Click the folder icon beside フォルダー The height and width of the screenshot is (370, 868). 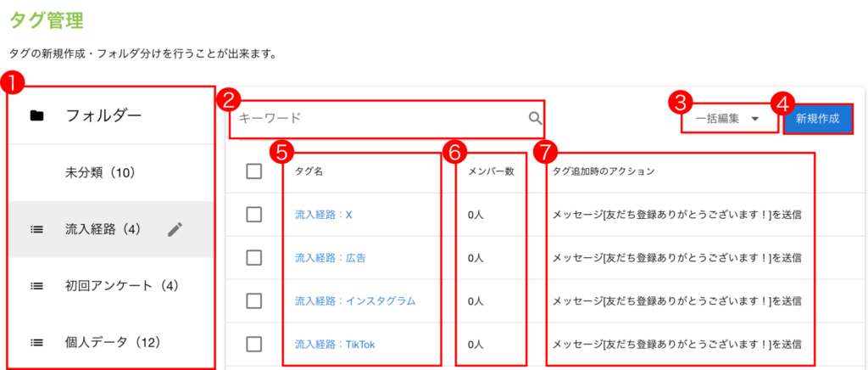click(36, 116)
